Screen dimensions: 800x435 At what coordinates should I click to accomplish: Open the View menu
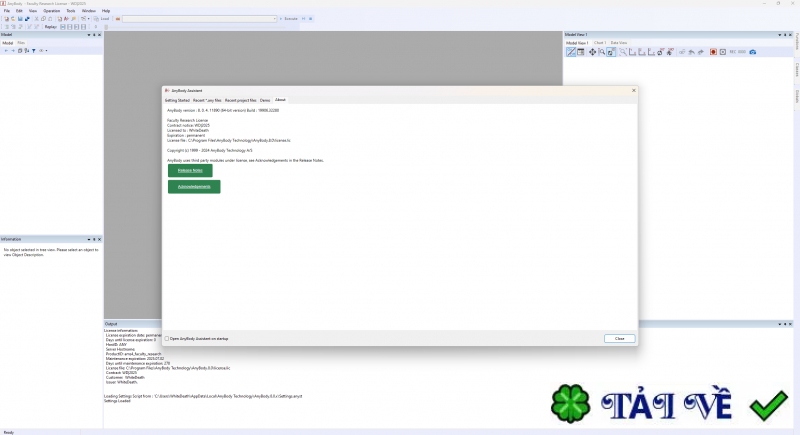click(33, 11)
